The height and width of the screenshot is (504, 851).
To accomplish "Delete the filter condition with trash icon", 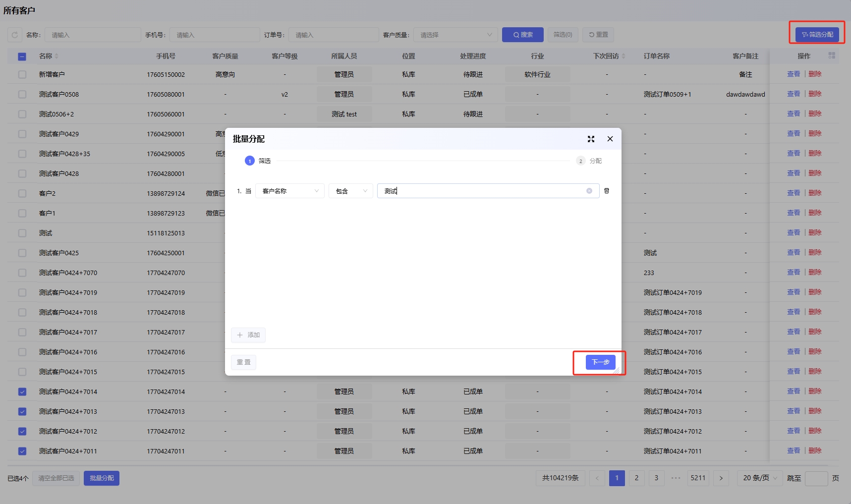I will [606, 191].
